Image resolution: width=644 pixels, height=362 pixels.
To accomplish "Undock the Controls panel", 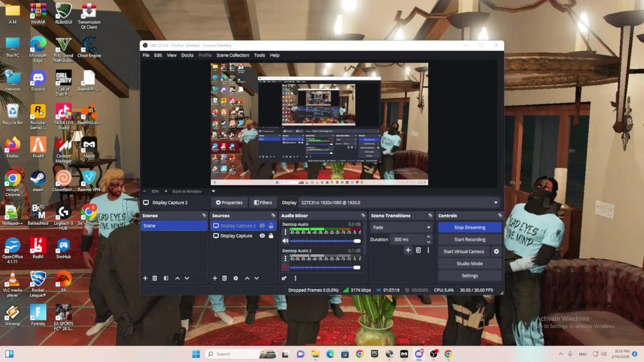I will pyautogui.click(x=500, y=216).
